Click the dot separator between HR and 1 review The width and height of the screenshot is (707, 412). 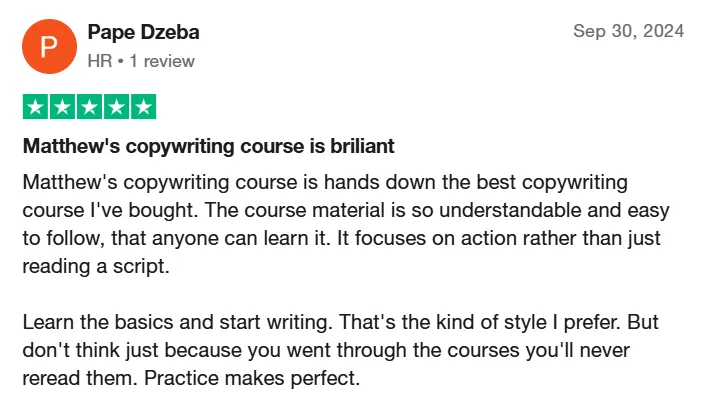coord(120,61)
